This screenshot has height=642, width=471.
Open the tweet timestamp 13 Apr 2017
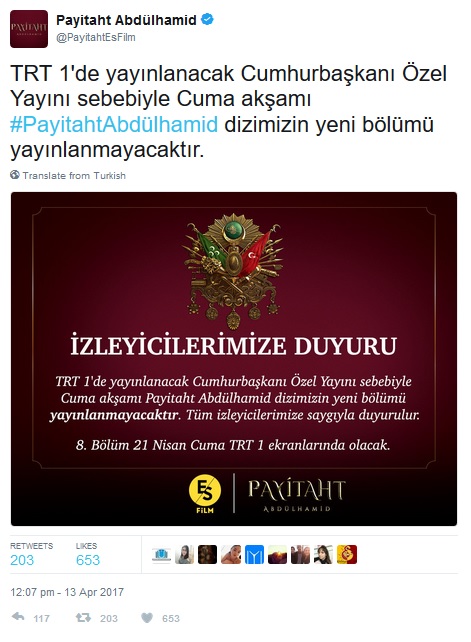point(67,592)
